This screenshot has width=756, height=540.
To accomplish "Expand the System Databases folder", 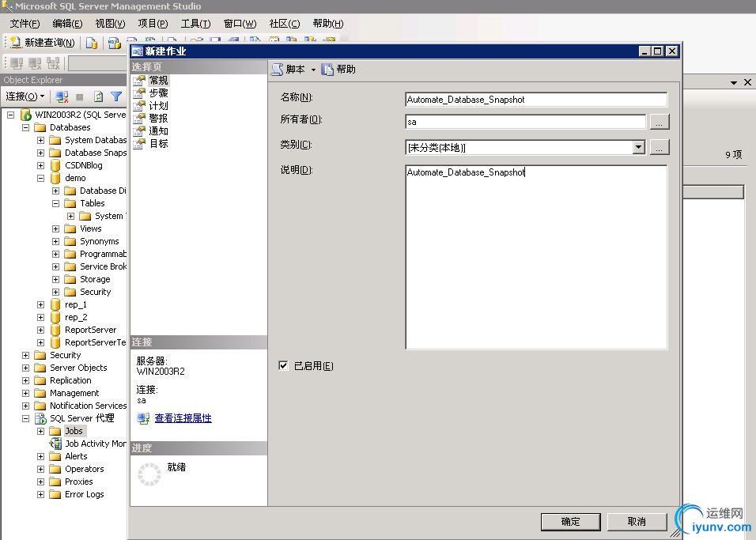I will coord(40,140).
